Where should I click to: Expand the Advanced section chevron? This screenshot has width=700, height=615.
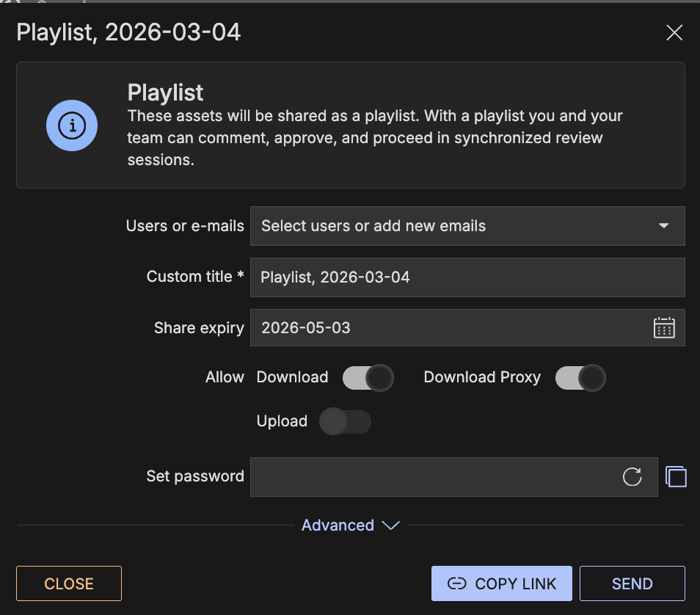click(390, 525)
